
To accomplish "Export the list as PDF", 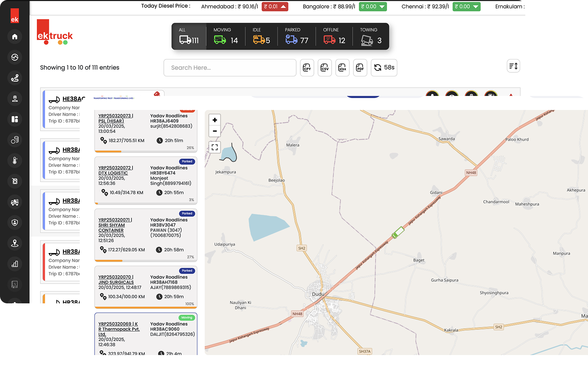I will (360, 68).
